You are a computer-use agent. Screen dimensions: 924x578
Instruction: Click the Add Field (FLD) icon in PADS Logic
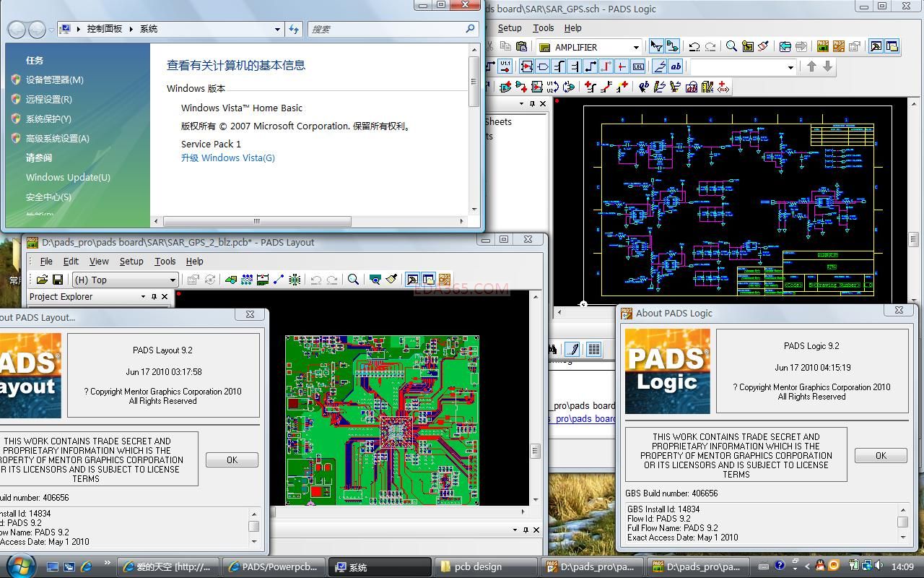coord(723,87)
